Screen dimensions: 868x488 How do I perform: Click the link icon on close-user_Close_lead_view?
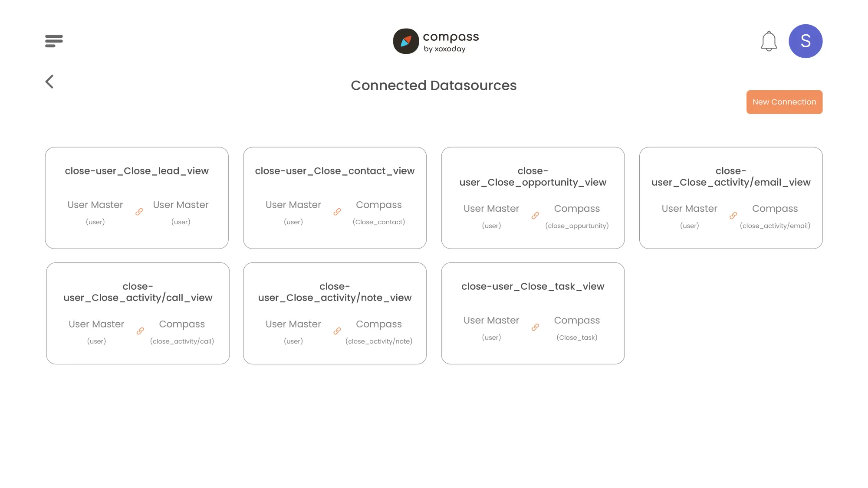click(138, 212)
